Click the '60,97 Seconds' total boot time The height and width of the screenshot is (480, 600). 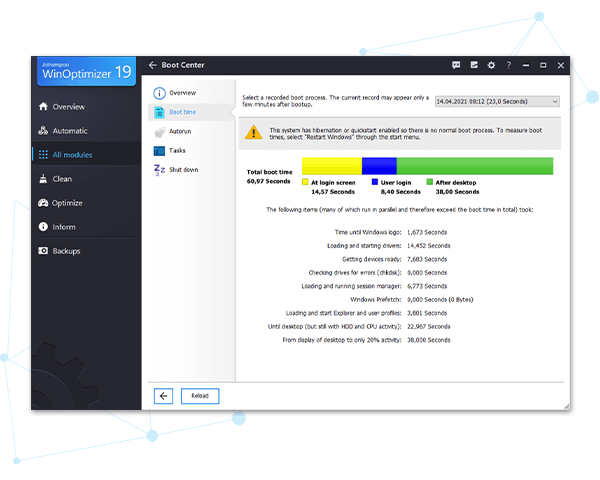pyautogui.click(x=269, y=181)
